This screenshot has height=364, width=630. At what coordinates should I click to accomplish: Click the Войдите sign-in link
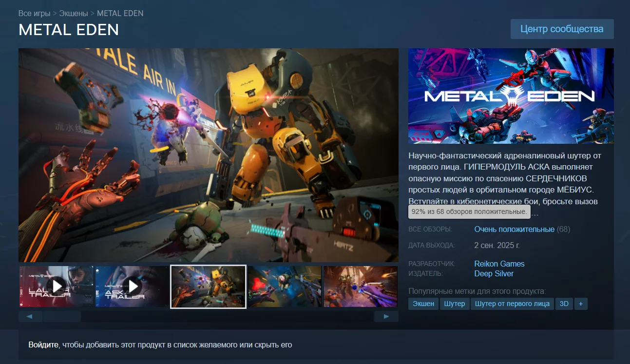pos(43,345)
